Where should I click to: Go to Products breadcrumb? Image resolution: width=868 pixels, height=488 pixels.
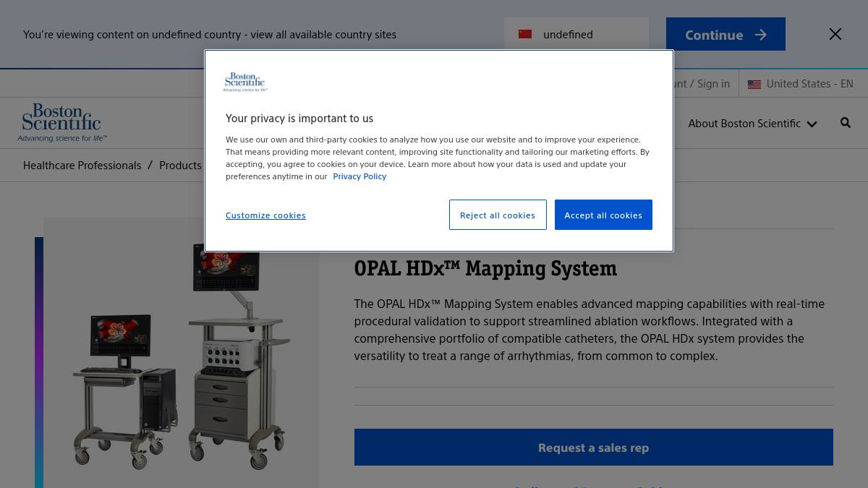click(x=180, y=166)
